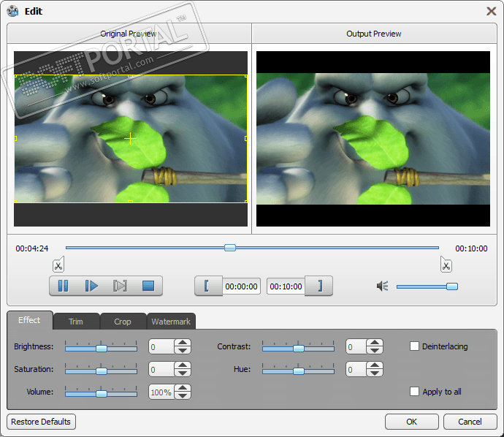Click the app icon beside the Edit title
504x437 pixels.
13,11
